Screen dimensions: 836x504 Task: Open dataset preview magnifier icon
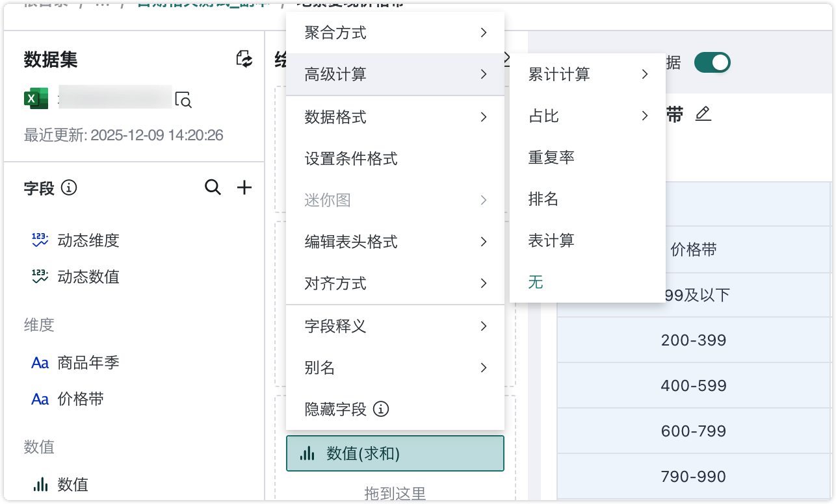tap(183, 99)
